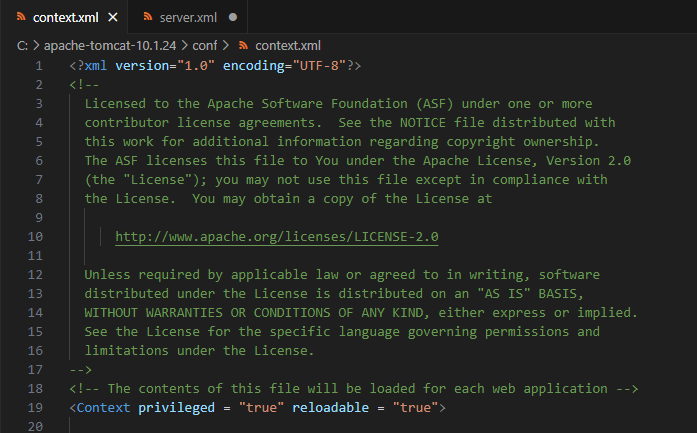Click "Unless required by applicable law" text
The height and width of the screenshot is (433, 697).
[211, 274]
